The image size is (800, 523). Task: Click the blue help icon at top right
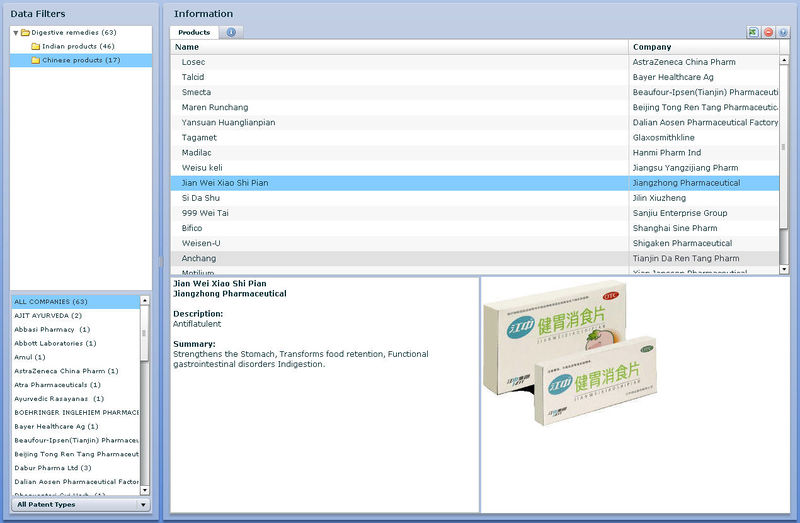[783, 33]
